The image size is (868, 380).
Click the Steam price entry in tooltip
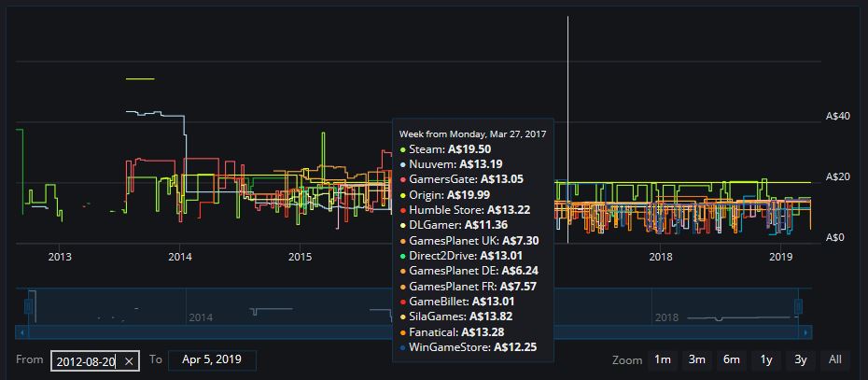click(445, 149)
